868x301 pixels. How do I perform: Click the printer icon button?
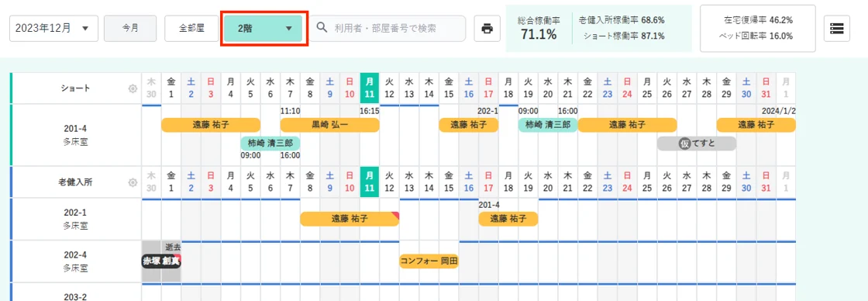(487, 28)
